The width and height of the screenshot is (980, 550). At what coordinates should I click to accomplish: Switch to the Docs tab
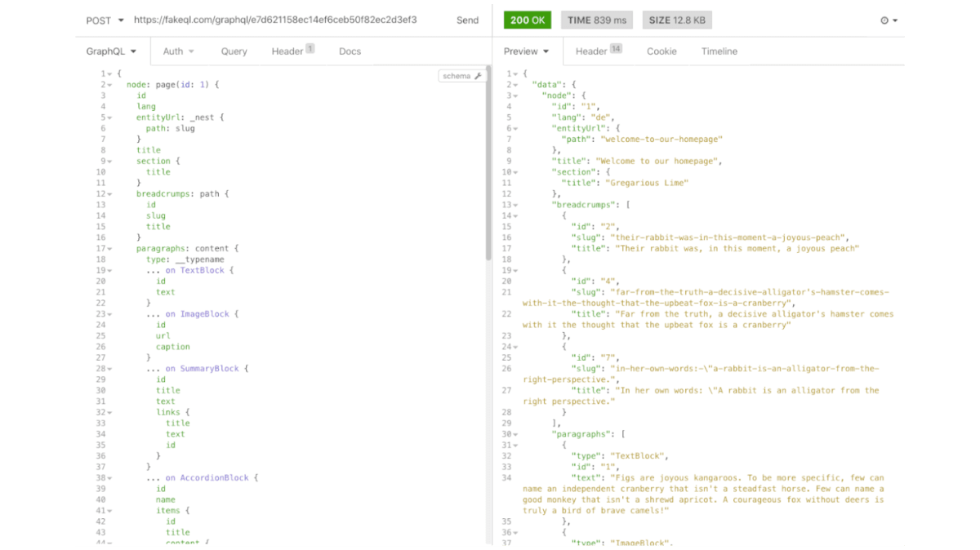pyautogui.click(x=350, y=51)
